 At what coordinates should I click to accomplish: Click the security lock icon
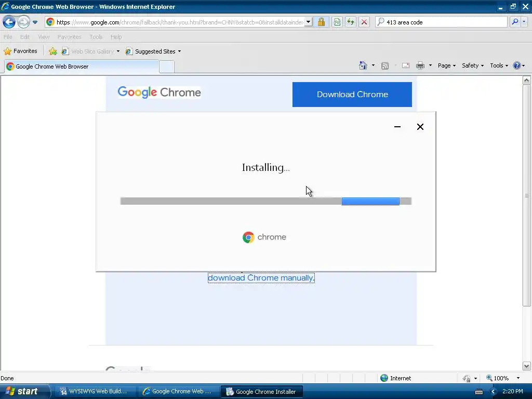point(321,22)
